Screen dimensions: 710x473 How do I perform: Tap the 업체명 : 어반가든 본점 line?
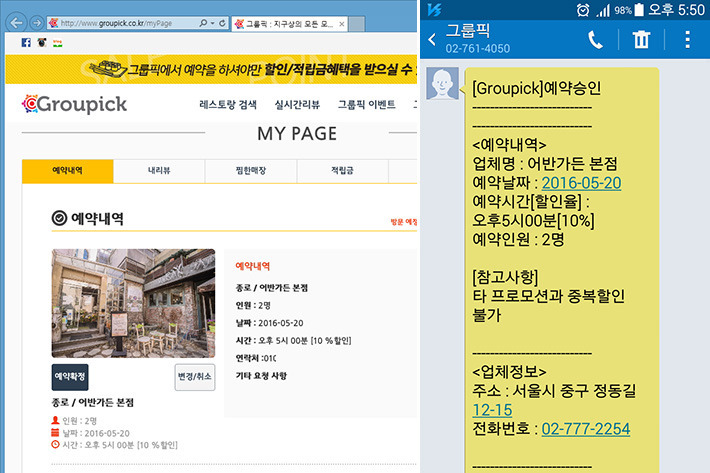545,164
